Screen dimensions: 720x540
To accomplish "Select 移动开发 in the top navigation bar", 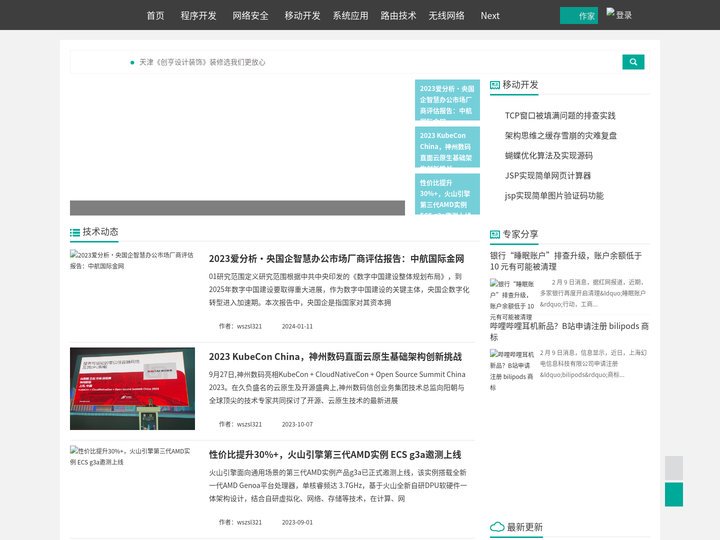I will coord(302,16).
